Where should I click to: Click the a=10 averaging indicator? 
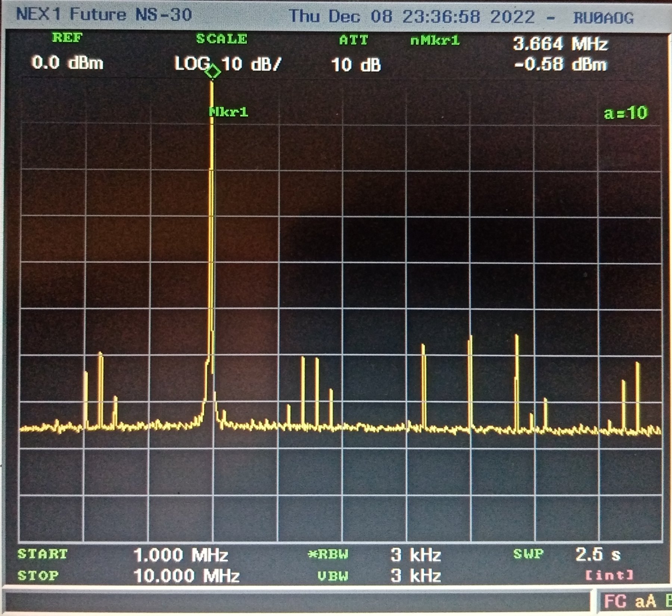(x=626, y=113)
